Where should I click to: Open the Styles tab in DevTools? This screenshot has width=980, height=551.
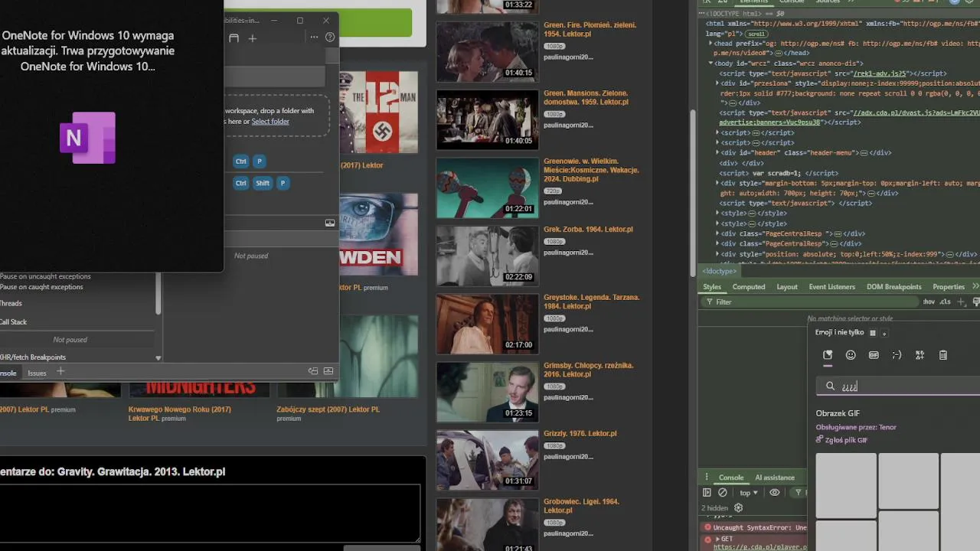[712, 287]
